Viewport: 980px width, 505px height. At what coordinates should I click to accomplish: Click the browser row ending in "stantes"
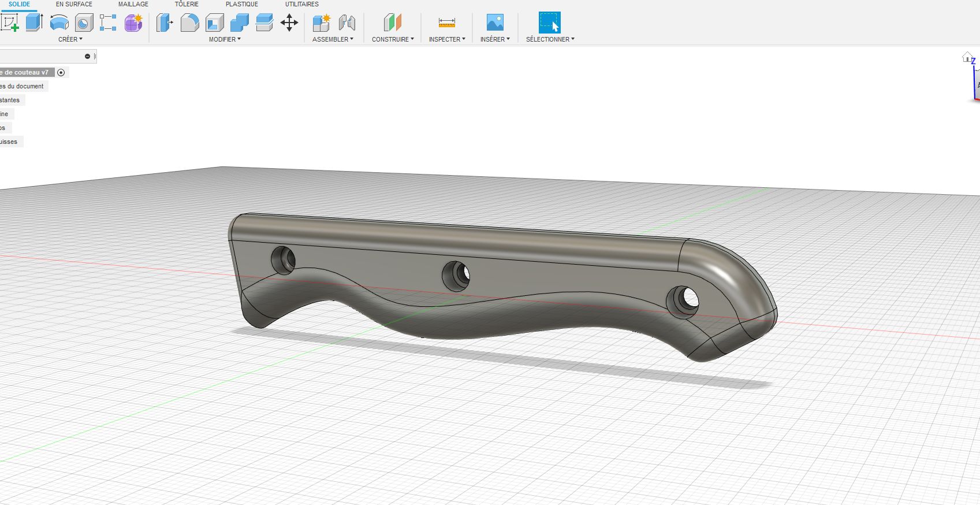click(12, 100)
